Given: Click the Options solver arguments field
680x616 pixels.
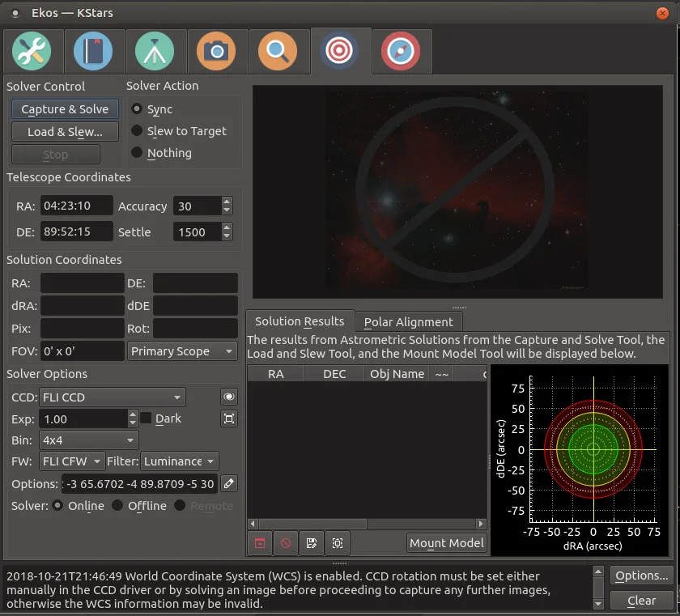Looking at the screenshot, I should pyautogui.click(x=139, y=484).
